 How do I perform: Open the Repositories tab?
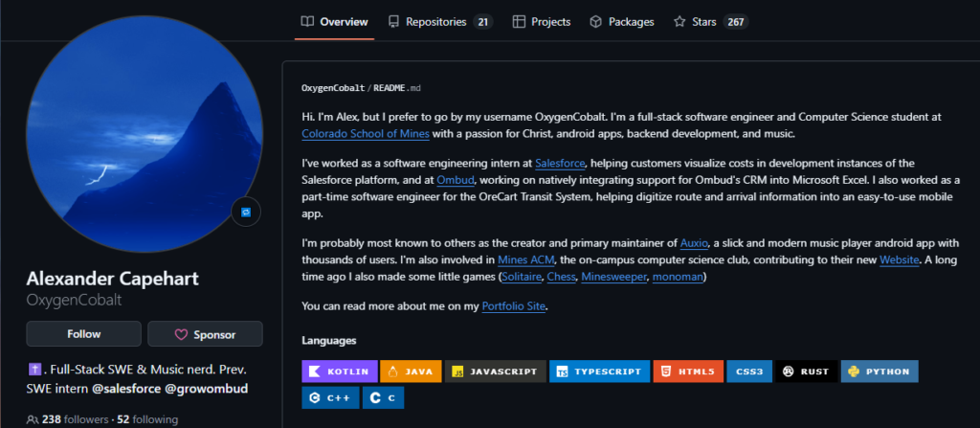tap(440, 21)
